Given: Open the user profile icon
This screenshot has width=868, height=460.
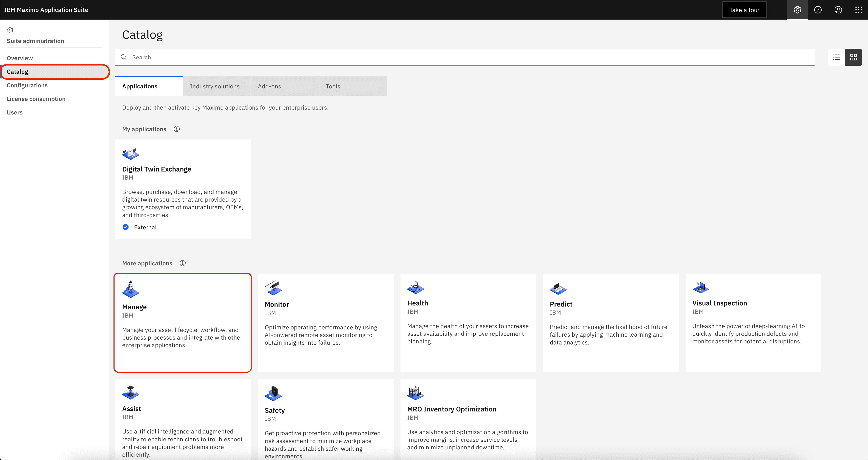Looking at the screenshot, I should 838,10.
